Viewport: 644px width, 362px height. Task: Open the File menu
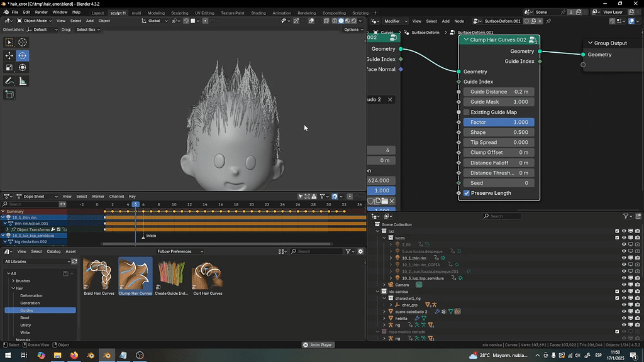(x=15, y=13)
